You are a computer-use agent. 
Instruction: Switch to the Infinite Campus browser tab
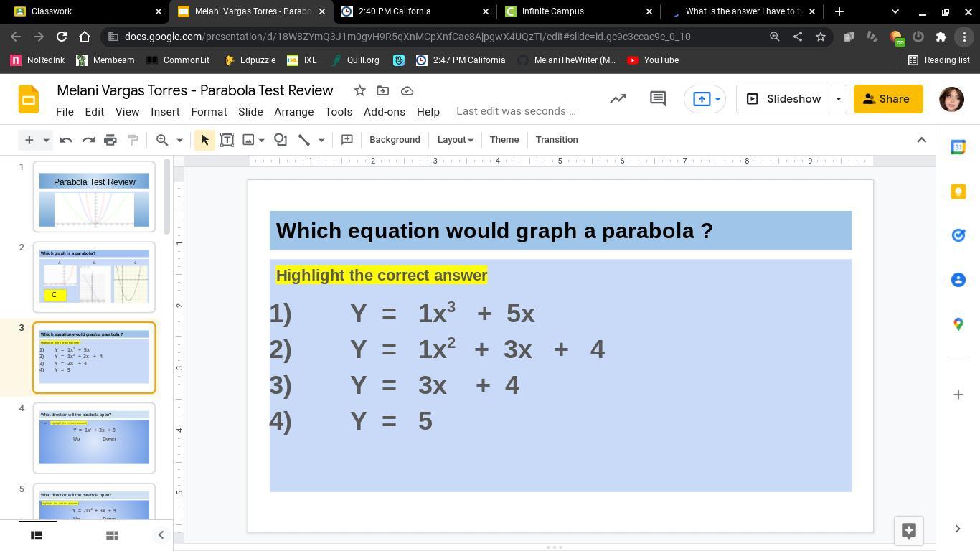tap(580, 11)
